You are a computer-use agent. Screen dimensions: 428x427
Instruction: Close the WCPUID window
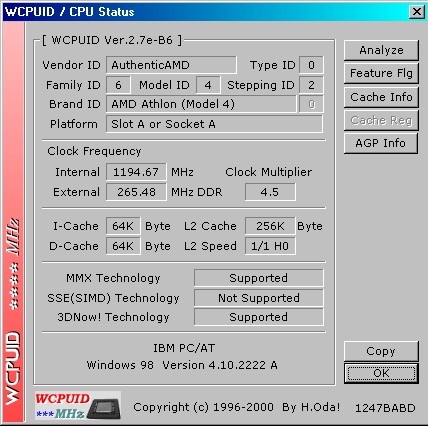(x=416, y=12)
